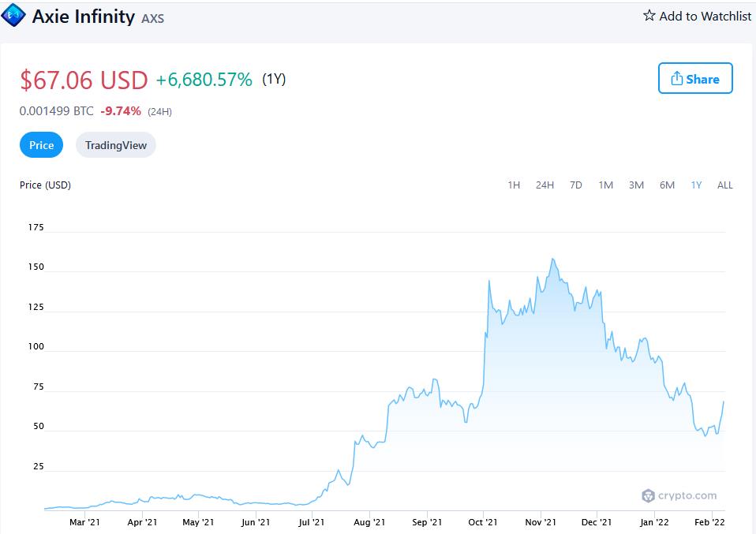Click the latest price point on chart line

tap(723, 401)
